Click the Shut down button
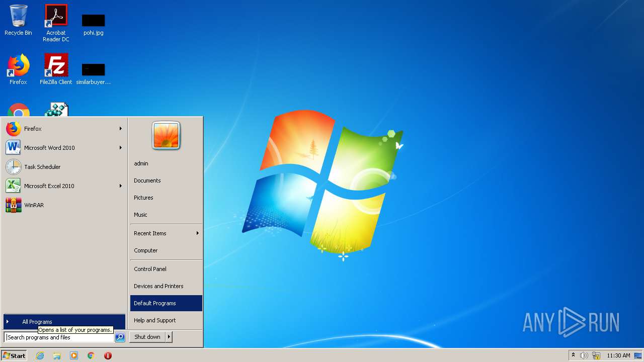644x362 pixels. pyautogui.click(x=147, y=337)
